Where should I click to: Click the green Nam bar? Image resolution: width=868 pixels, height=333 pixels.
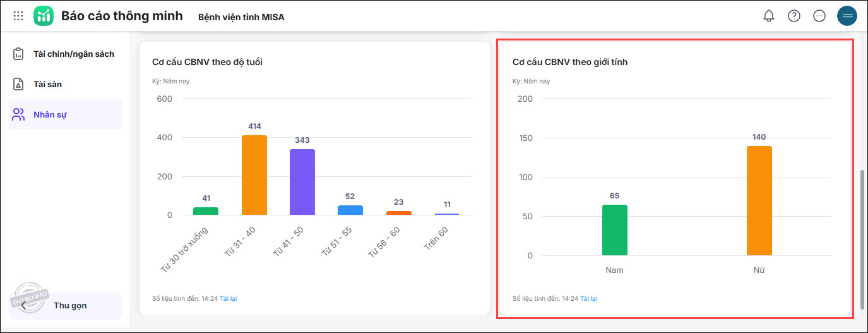tap(615, 230)
